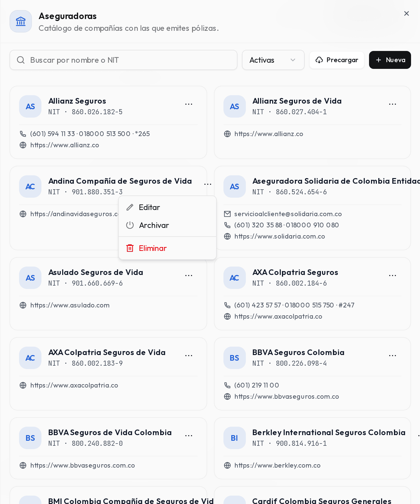Image resolution: width=420 pixels, height=504 pixels.
Task: Click the phone number (601) 219 11 00
Action: [257, 385]
